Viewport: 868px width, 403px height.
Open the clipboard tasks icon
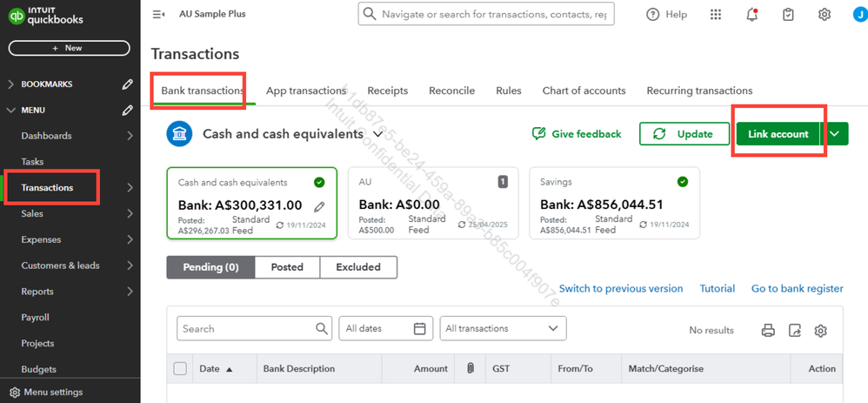coord(788,14)
